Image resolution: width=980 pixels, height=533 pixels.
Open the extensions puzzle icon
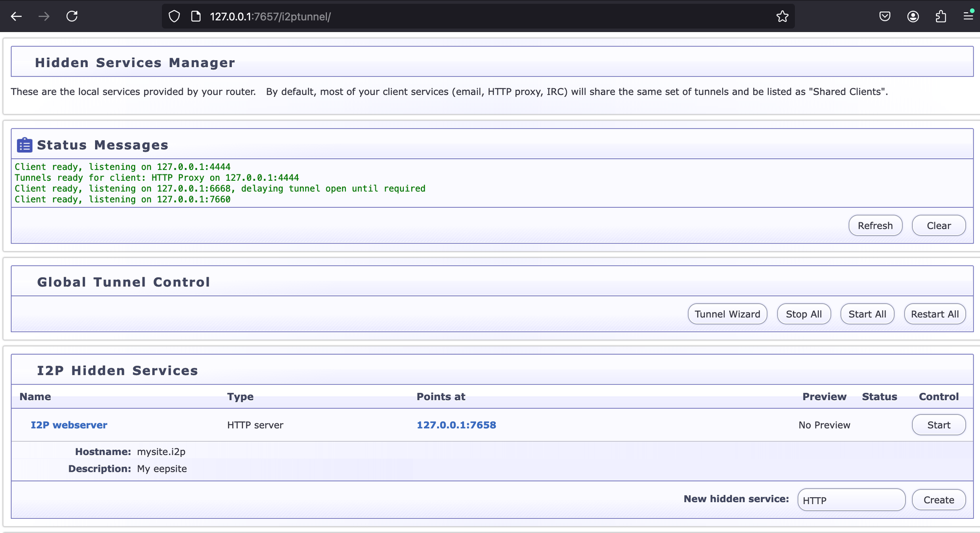[941, 16]
